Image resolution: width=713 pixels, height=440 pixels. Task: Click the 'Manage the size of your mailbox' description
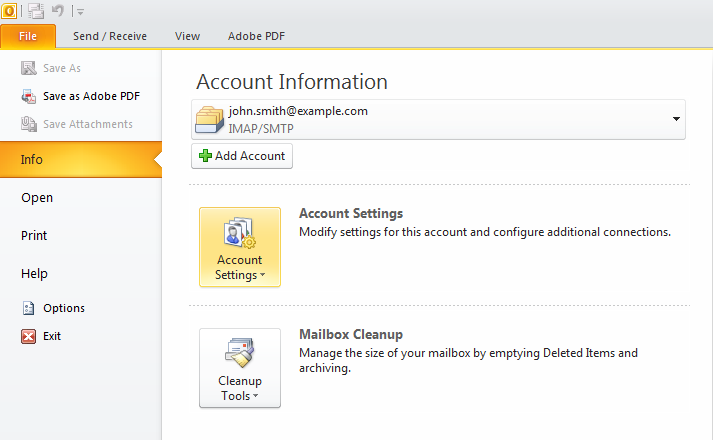click(x=468, y=360)
